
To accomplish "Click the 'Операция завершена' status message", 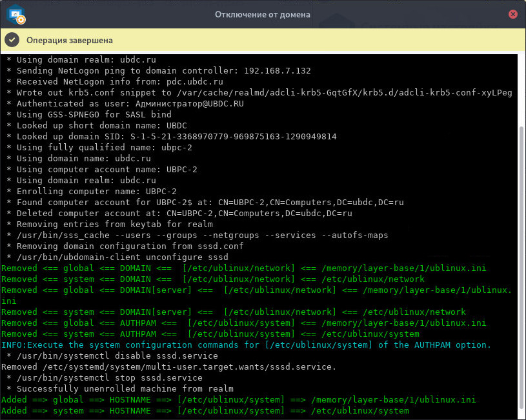I will click(x=70, y=40).
